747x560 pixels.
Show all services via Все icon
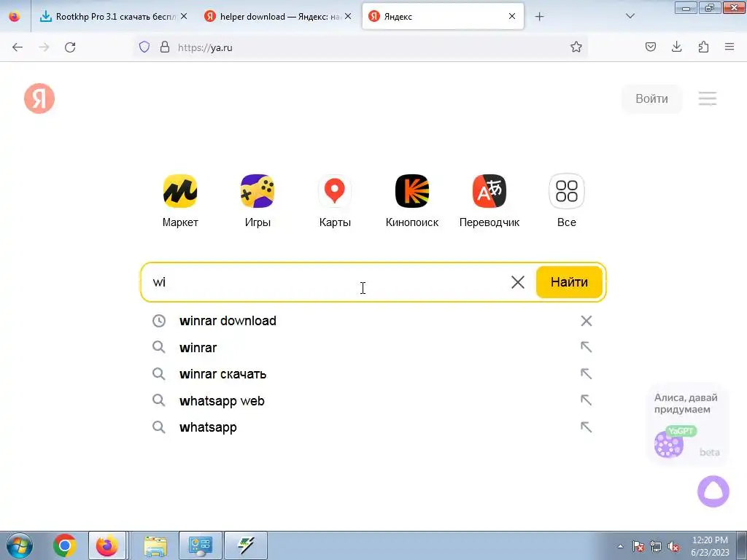coord(566,191)
